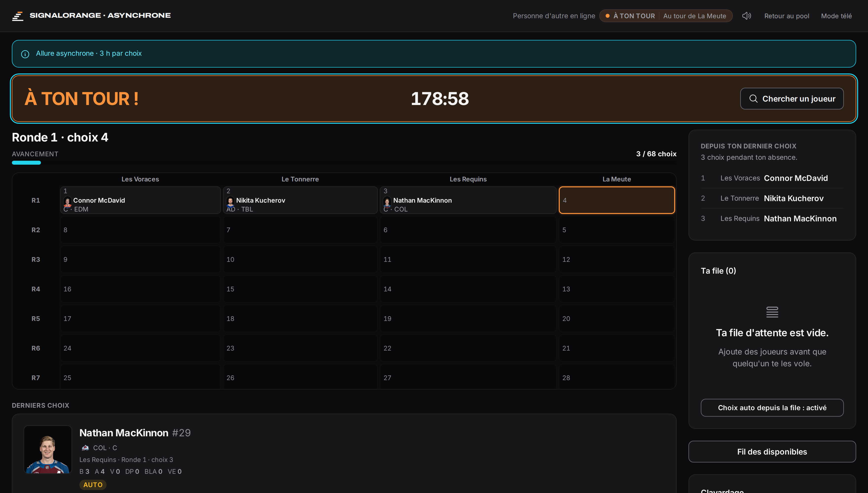
Task: Click Nathan MacKinnon #29 card title
Action: click(135, 433)
